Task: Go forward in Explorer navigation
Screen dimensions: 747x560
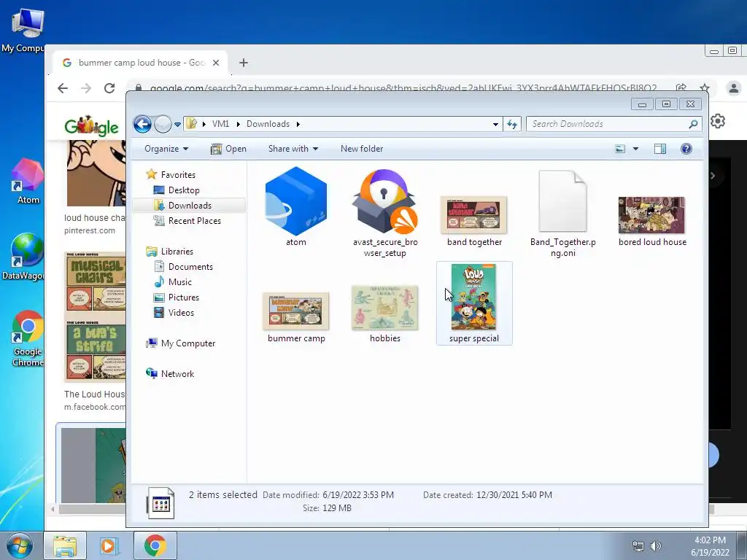Action: pos(163,124)
